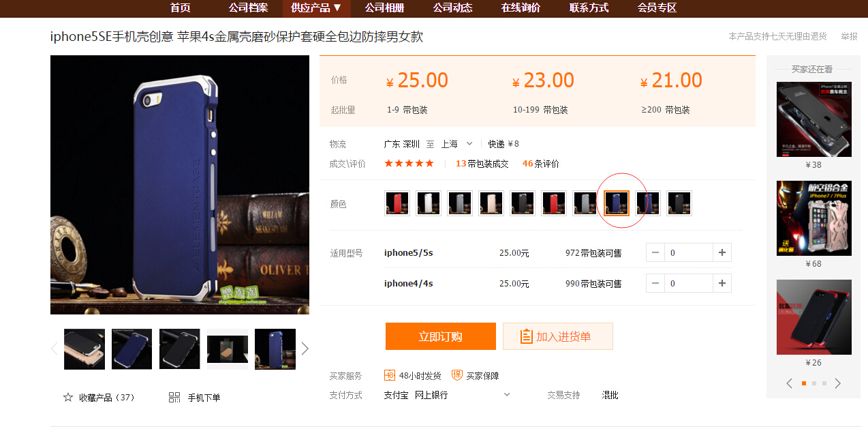Open 公司动态 in the navigation bar
Screen dimensions: 868x427
point(452,8)
